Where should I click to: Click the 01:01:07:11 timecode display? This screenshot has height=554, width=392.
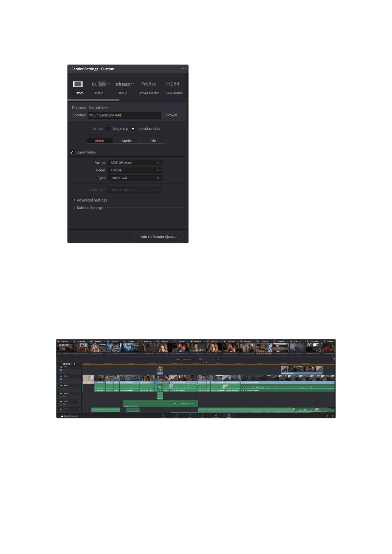pyautogui.click(x=69, y=364)
